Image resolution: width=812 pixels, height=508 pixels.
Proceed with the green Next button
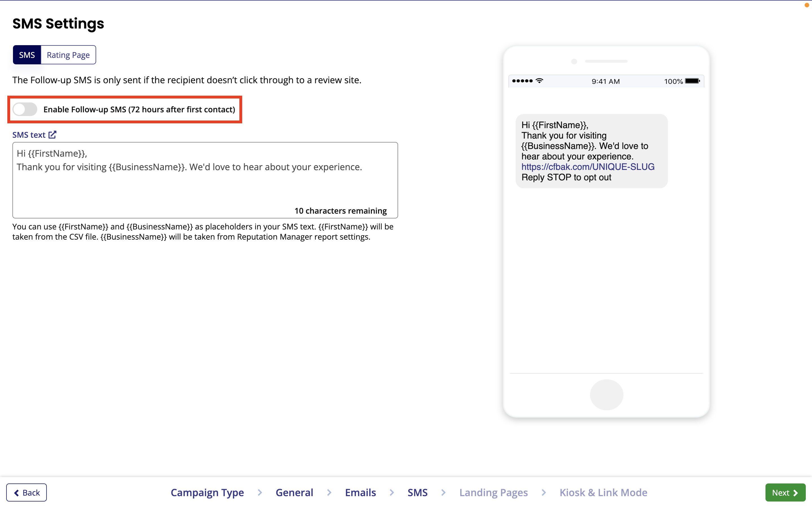click(785, 492)
